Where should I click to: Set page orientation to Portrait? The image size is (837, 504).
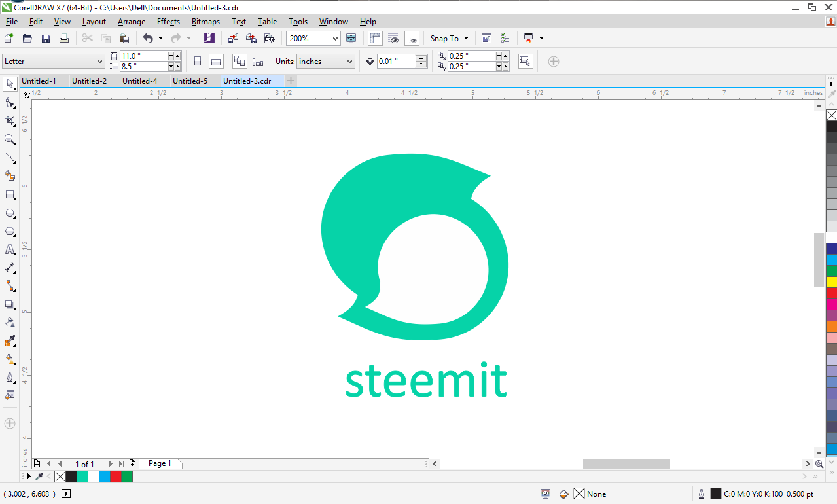click(198, 62)
